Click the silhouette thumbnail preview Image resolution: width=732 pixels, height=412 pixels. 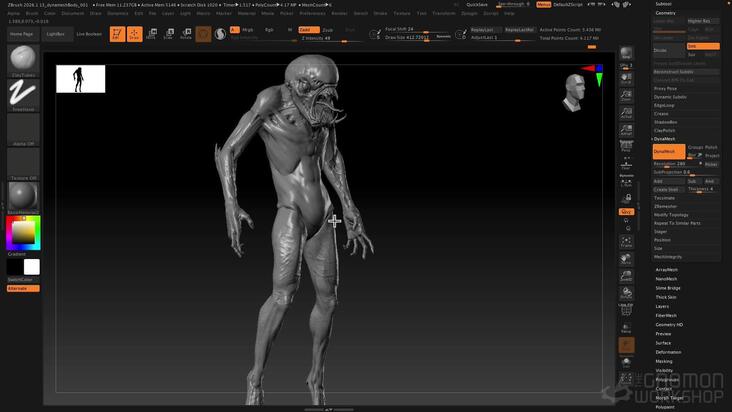point(80,79)
